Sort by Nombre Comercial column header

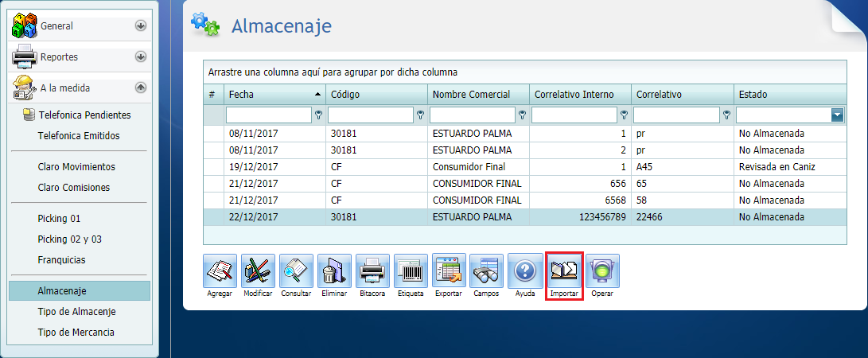tap(479, 95)
